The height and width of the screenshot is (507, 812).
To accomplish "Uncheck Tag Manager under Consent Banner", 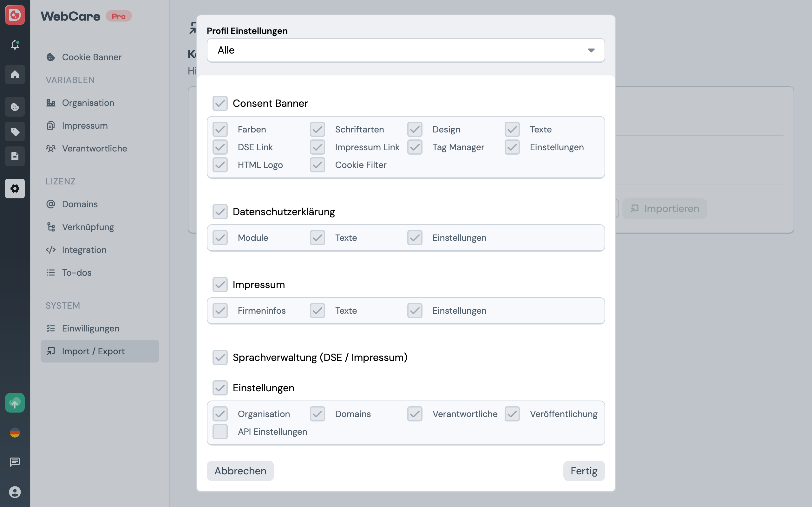I will pos(414,147).
